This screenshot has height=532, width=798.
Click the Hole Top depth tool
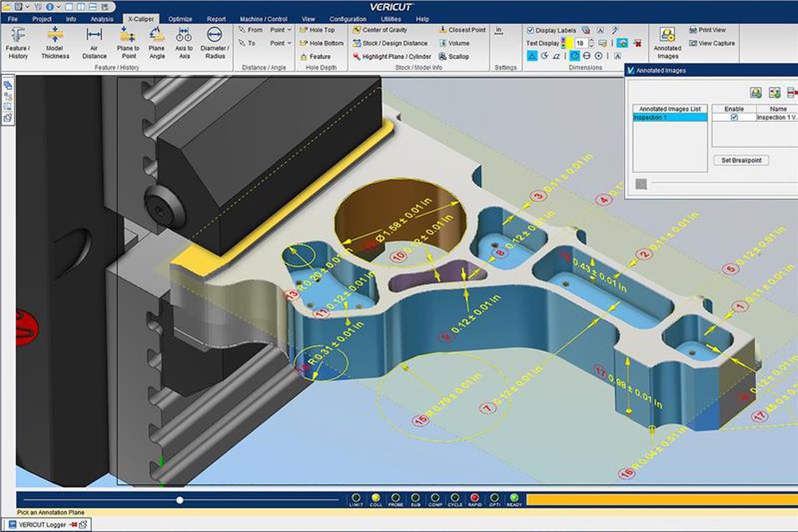[317, 30]
